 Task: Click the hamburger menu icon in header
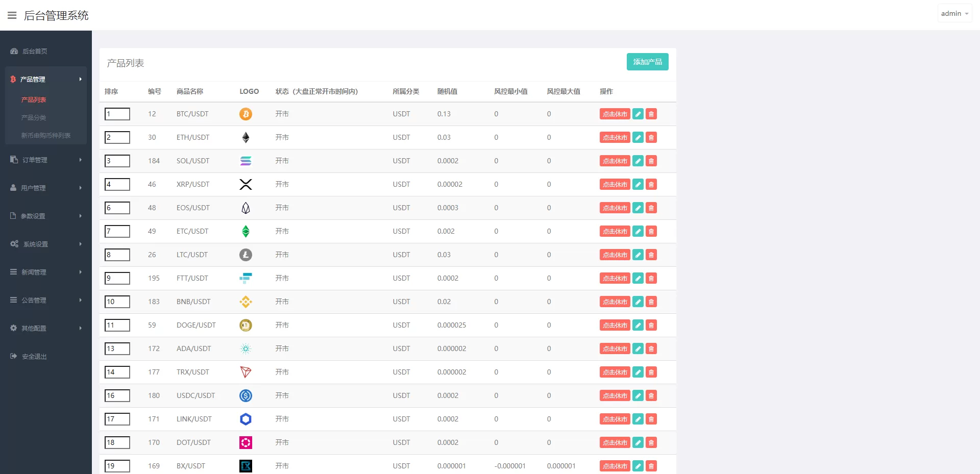coord(12,15)
